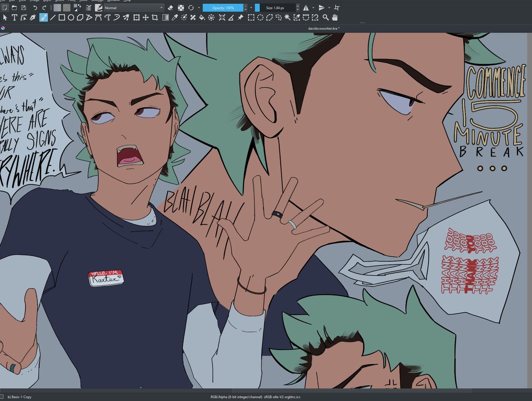
Task: Select the Pan hand tool
Action: click(335, 18)
